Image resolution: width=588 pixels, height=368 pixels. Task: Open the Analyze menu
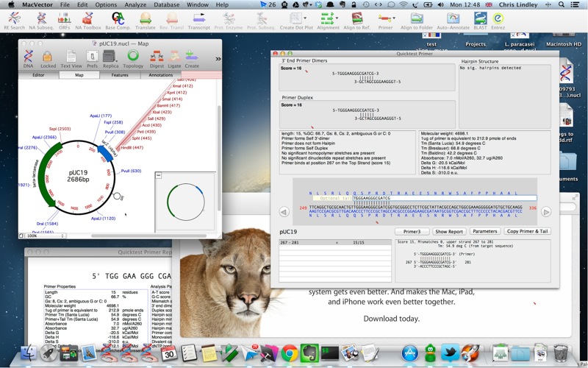pos(135,5)
